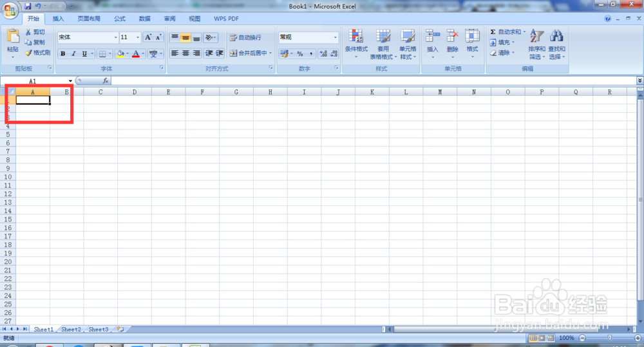Viewport: 644px width, 347px height.
Task: Apply percent style
Action: point(300,53)
